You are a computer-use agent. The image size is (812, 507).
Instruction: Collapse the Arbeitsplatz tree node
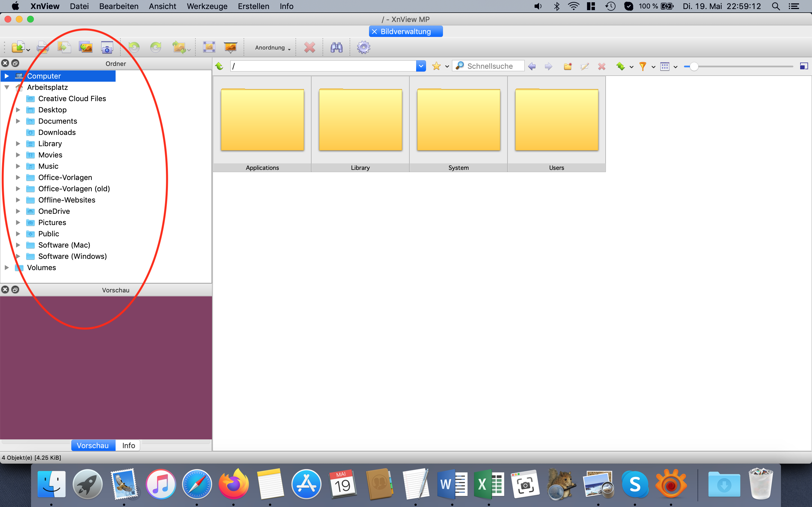(7, 87)
